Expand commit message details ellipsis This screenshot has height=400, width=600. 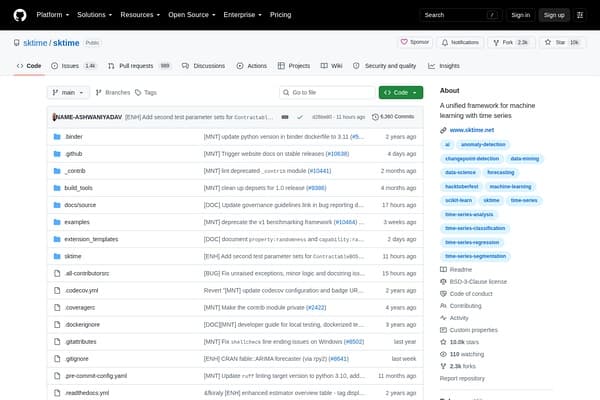click(285, 117)
